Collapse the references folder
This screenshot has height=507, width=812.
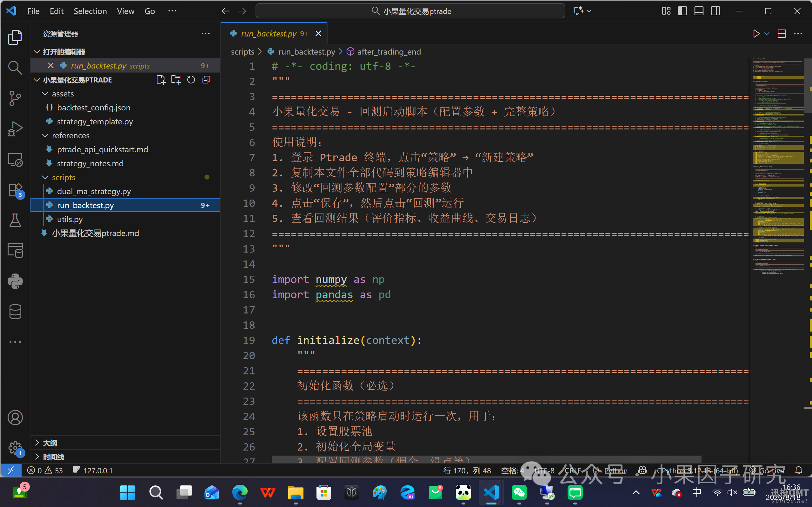click(45, 135)
